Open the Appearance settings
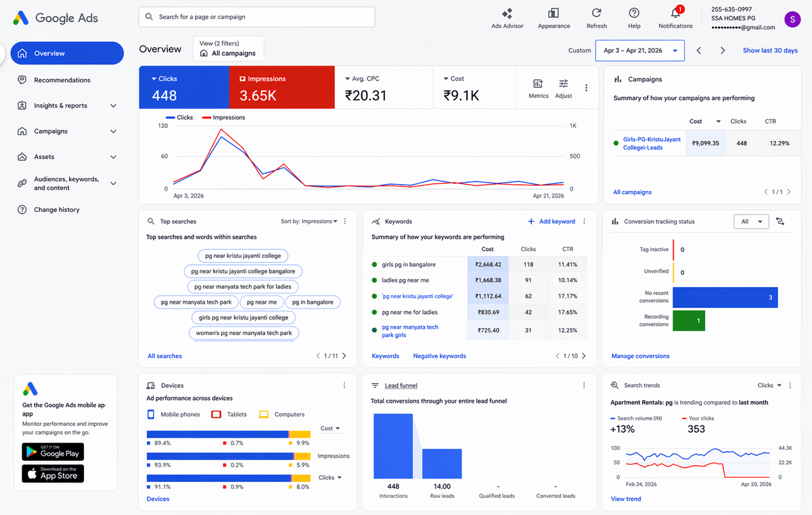The image size is (812, 515). tap(554, 18)
